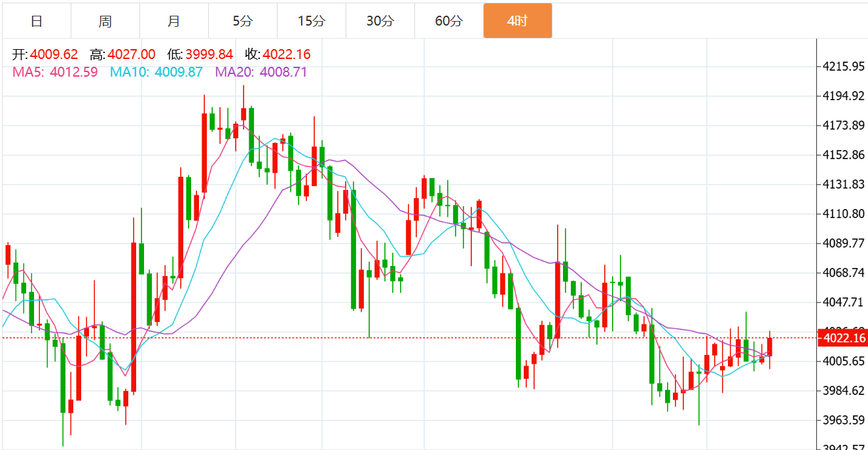Click the 3963.59 price axis label
This screenshot has height=450, width=868.
click(x=844, y=420)
